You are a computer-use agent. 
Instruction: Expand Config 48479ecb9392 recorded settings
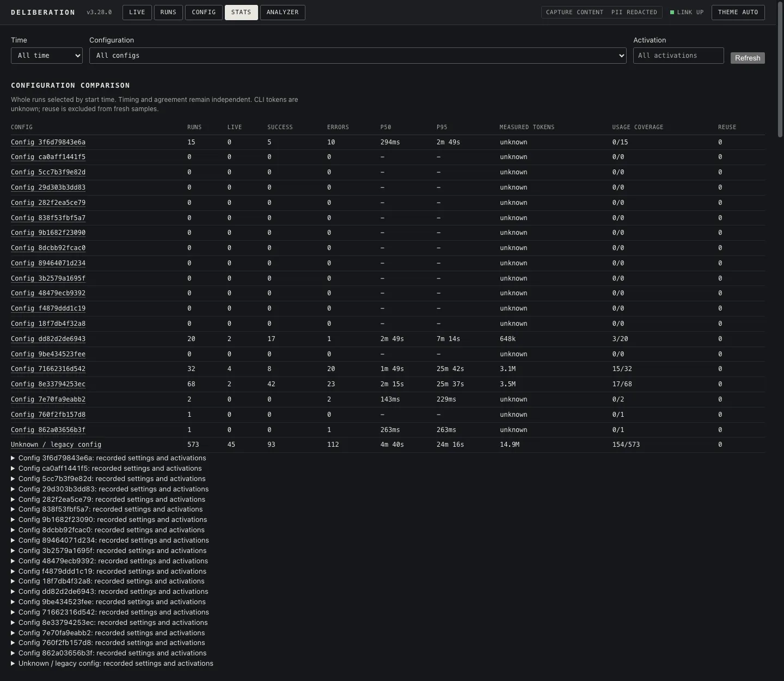pos(109,561)
